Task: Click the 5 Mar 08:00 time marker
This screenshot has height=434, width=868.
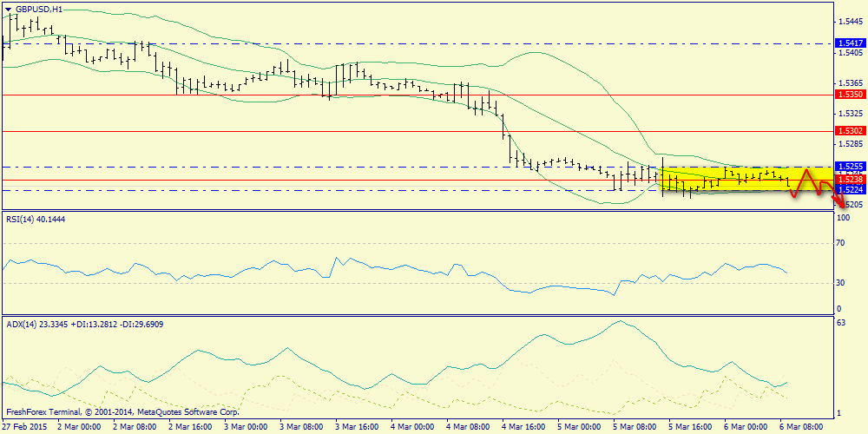Action: click(x=634, y=427)
